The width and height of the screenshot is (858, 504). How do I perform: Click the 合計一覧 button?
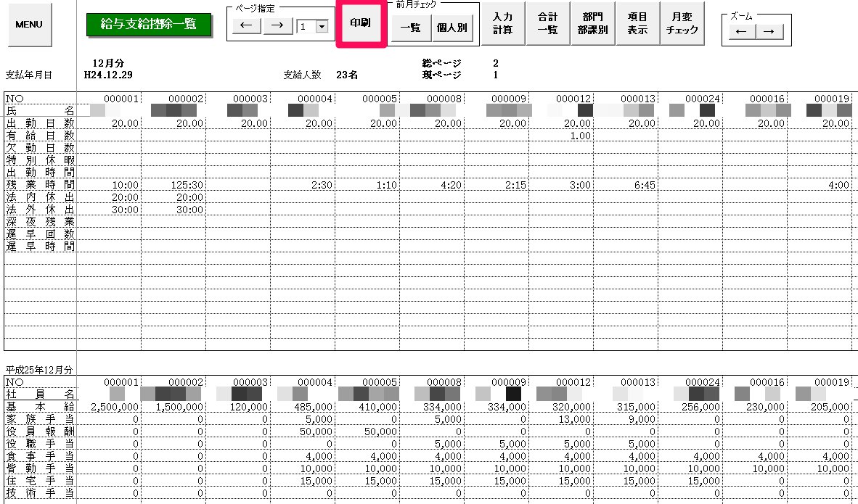point(547,23)
